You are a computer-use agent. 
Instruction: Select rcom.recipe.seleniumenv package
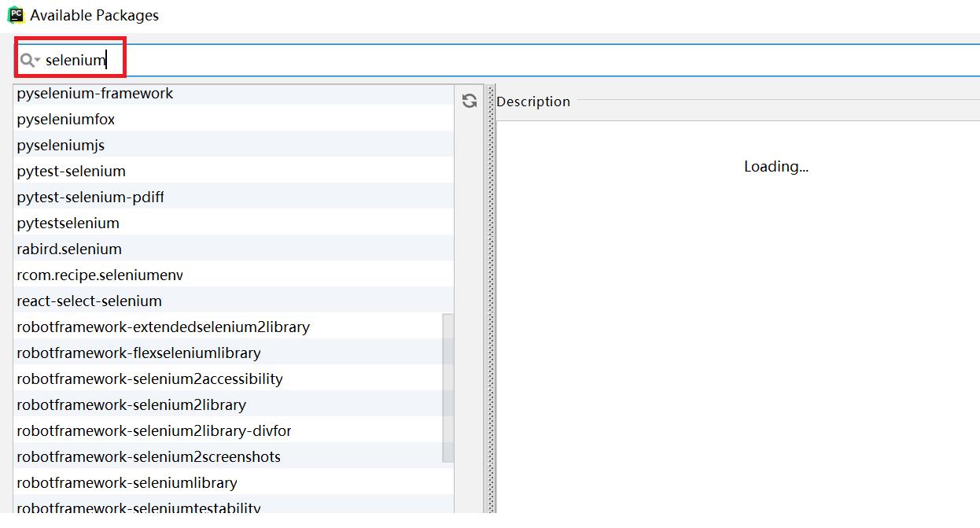tap(100, 275)
